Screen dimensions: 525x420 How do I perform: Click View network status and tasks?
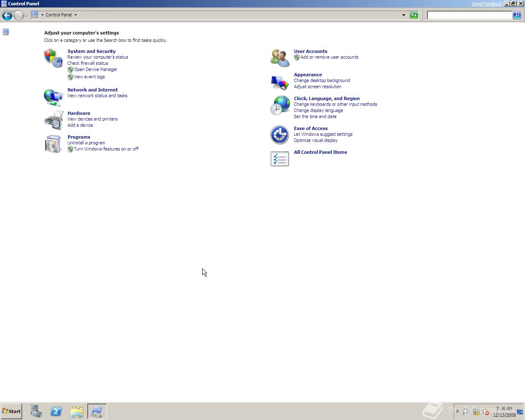pos(97,96)
